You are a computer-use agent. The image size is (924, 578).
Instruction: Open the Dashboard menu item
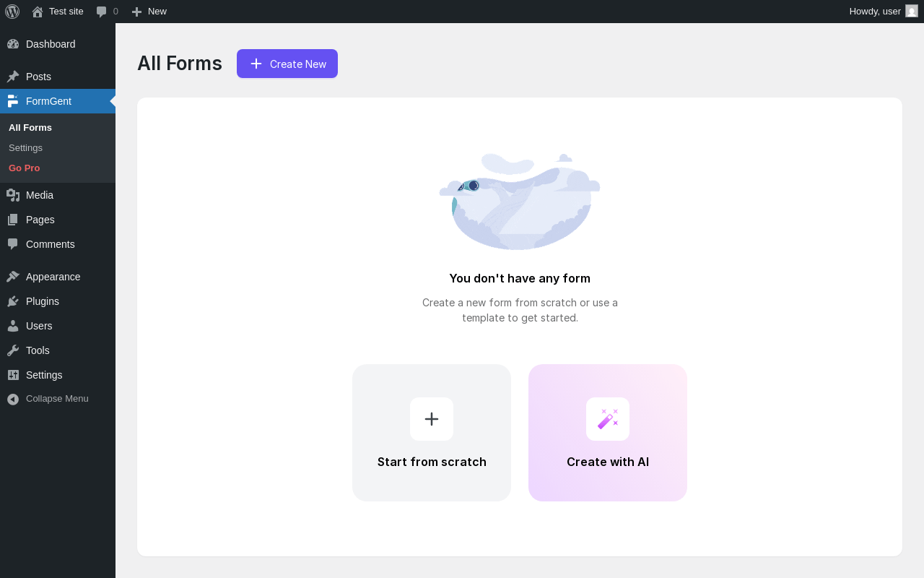click(58, 44)
